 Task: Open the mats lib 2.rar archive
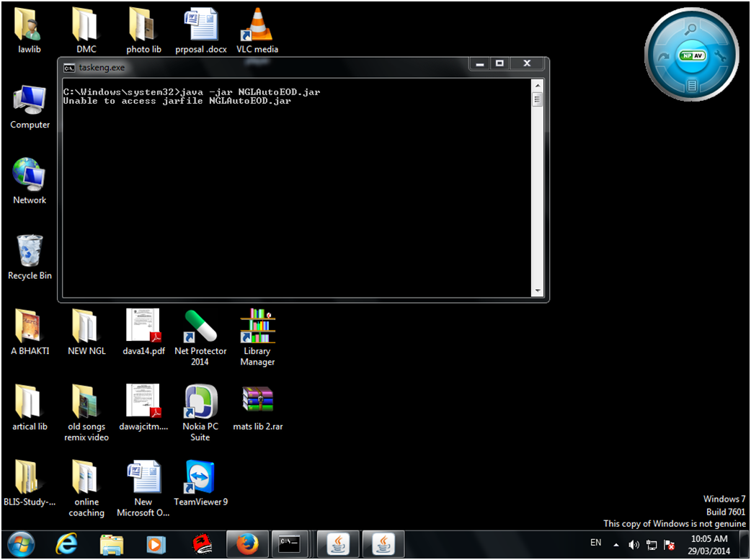pos(257,400)
